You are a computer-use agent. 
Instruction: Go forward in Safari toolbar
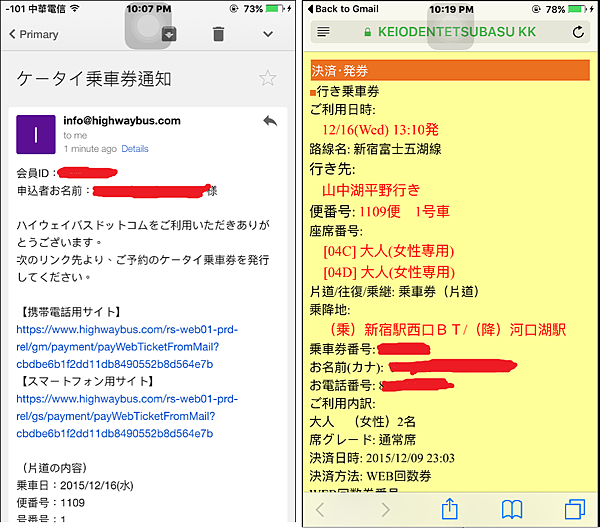pyautogui.click(x=386, y=510)
